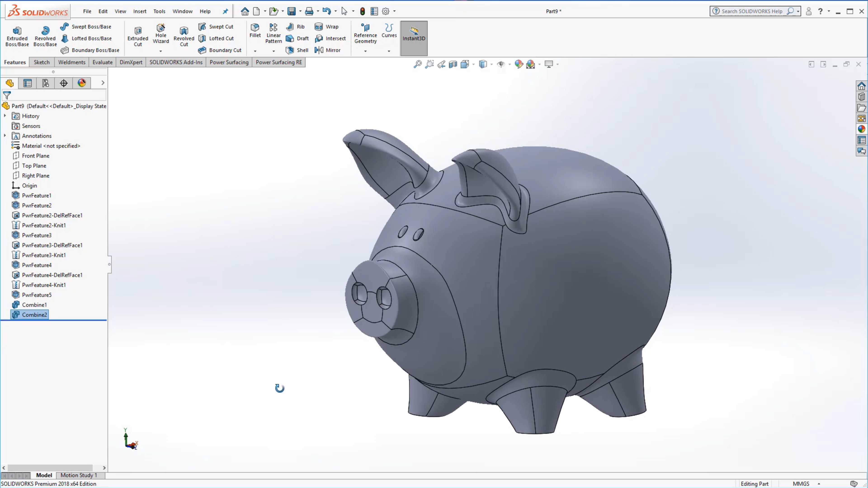Image resolution: width=868 pixels, height=488 pixels.
Task: Open DisplayManager tab icon
Action: [82, 83]
